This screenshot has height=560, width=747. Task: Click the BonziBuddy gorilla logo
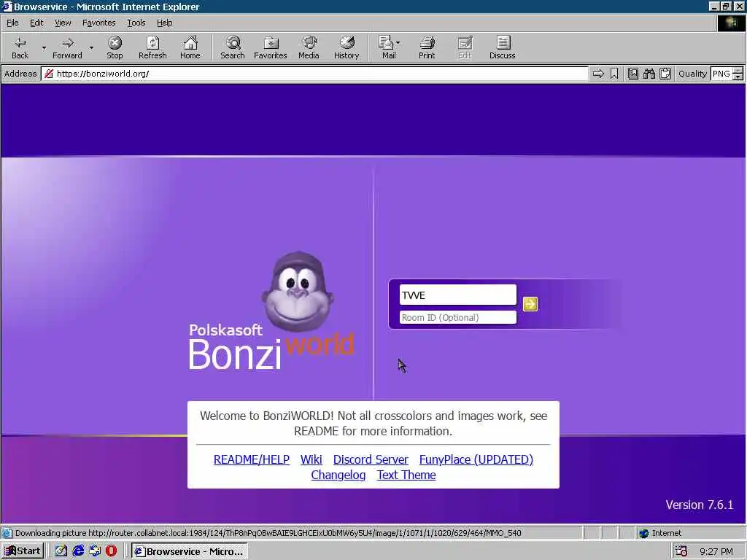(x=298, y=292)
